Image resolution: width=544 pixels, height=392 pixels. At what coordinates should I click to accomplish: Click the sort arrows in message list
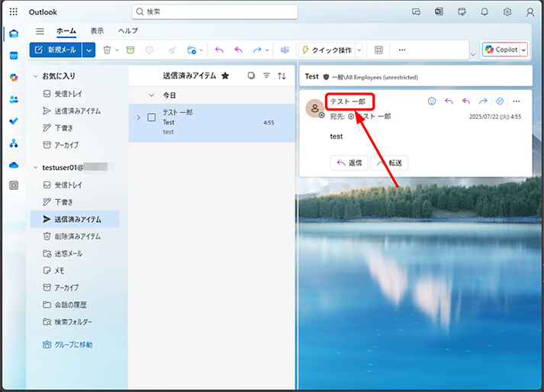coord(282,76)
